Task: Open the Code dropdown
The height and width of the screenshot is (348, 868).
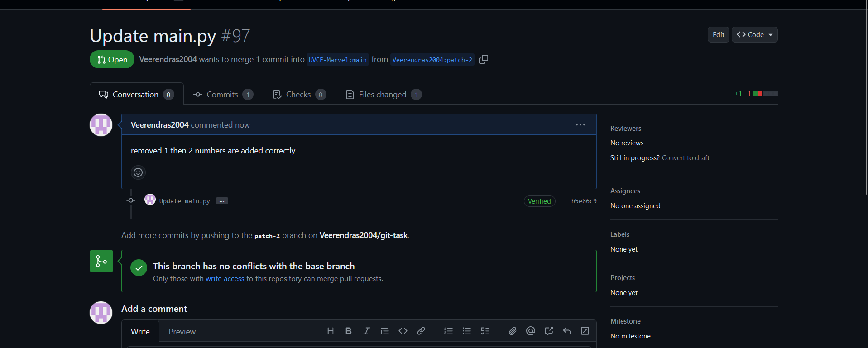Action: [755, 34]
